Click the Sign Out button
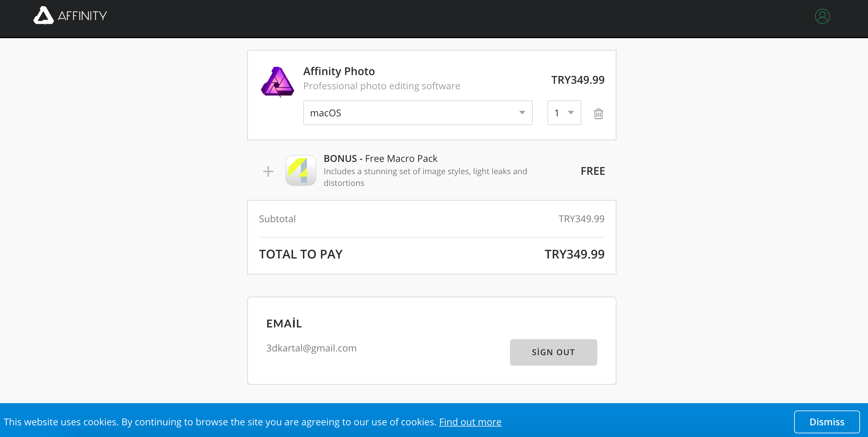 [x=553, y=352]
